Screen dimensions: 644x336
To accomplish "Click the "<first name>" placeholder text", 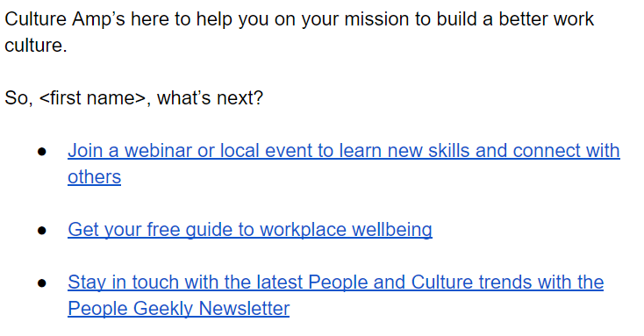I will (92, 98).
